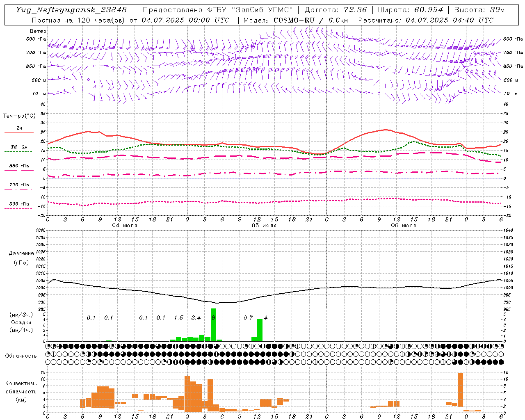Click the '850 гПа' temperature legend entry

pos(19,166)
